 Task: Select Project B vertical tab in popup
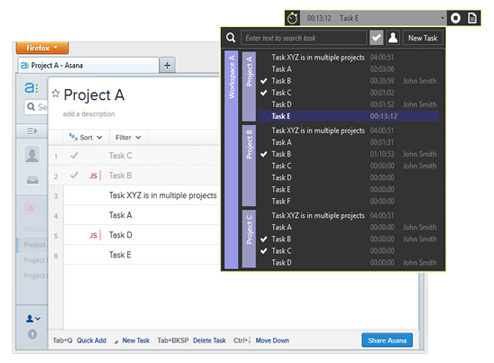(249, 165)
